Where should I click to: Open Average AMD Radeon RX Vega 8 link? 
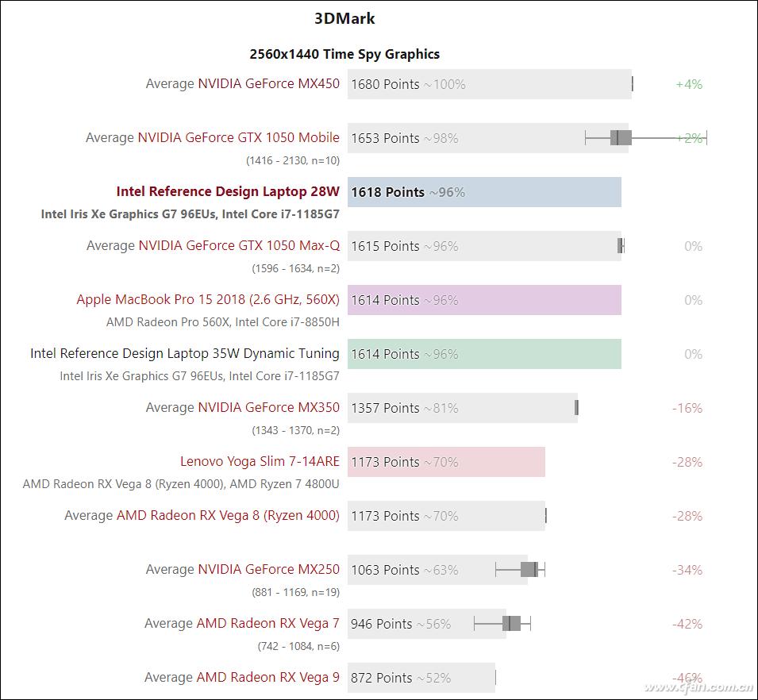point(228,515)
